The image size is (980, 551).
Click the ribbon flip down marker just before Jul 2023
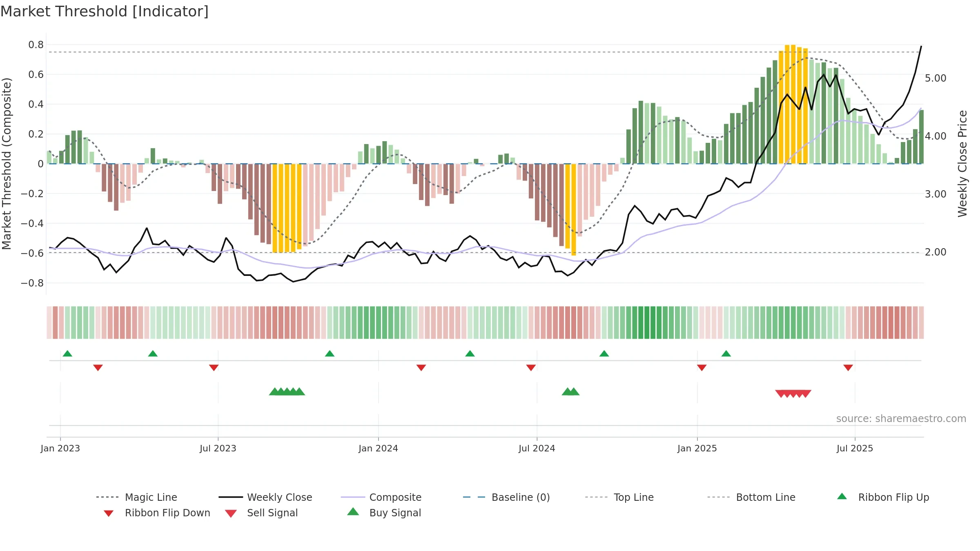pos(214,368)
